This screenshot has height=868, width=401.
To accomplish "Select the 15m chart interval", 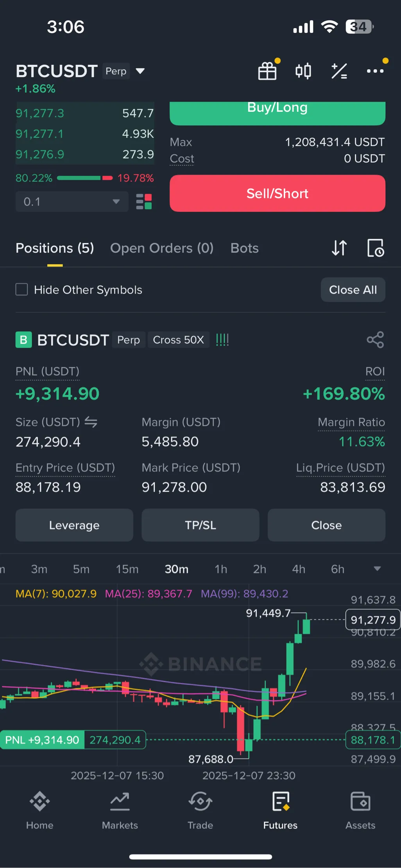I will [x=127, y=569].
